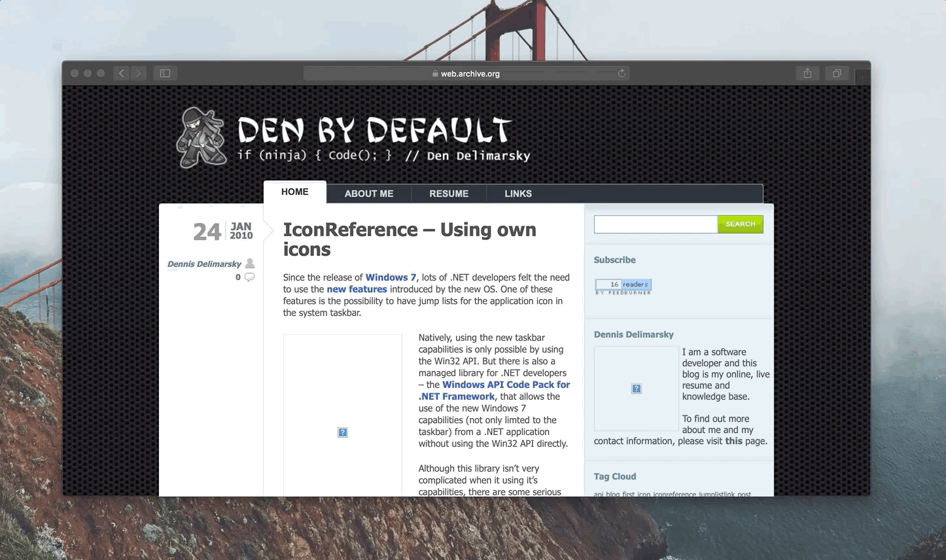Open Windows API Code Pack for .NET Framework link
The width and height of the screenshot is (946, 560).
[494, 391]
